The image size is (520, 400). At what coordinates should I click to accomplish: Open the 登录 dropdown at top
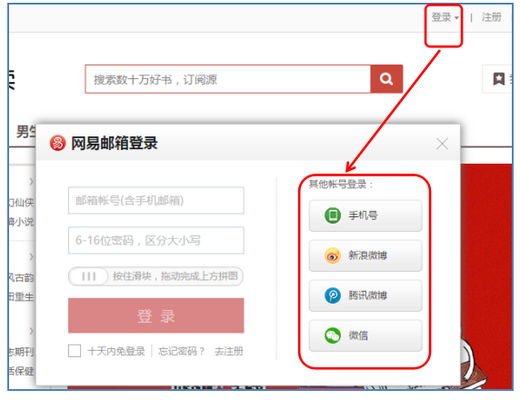coord(445,17)
